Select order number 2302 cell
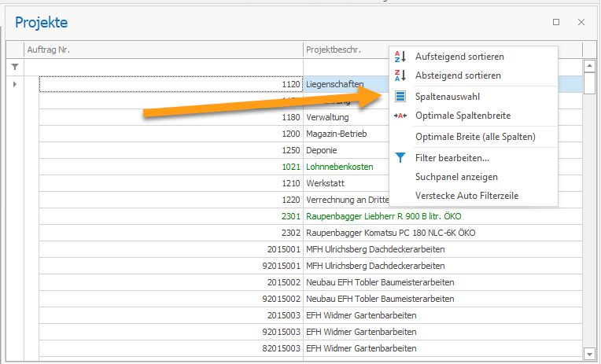This screenshot has width=601, height=364. point(171,233)
